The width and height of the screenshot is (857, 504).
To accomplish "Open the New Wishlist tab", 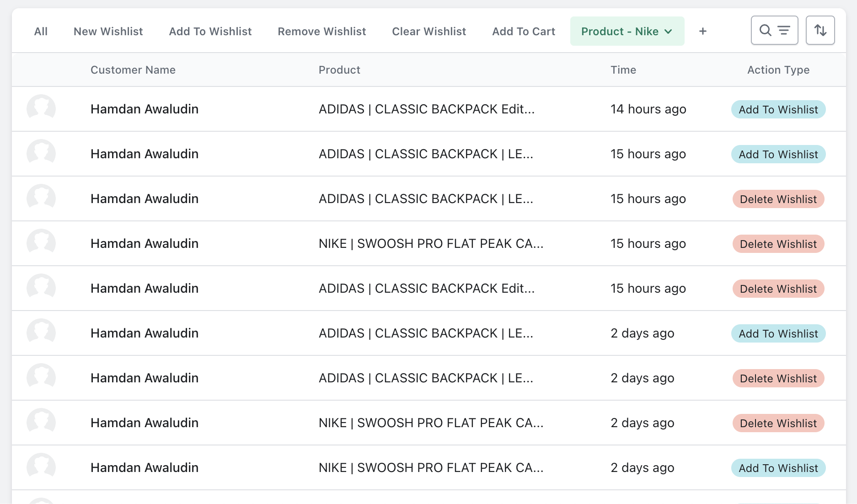I will pyautogui.click(x=108, y=32).
